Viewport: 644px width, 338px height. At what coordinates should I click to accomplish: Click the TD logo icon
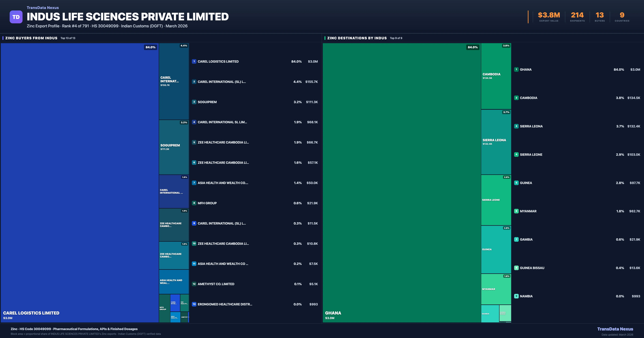[x=16, y=17]
